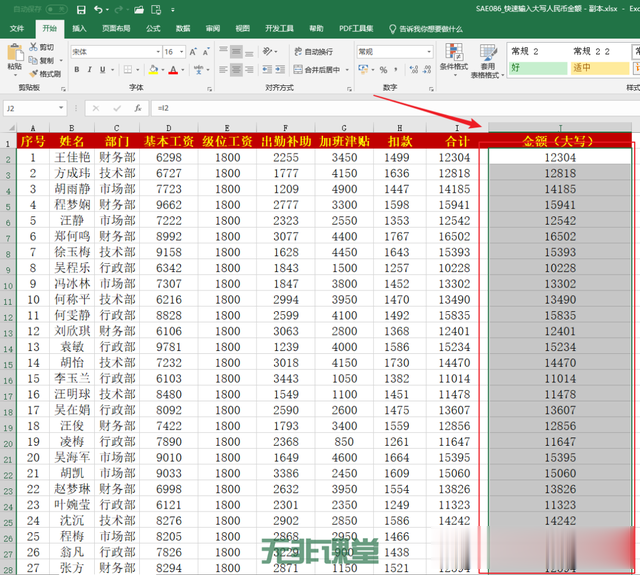Toggle Center horizontal alignment
Viewport: 640px width, 575px height.
[x=236, y=70]
